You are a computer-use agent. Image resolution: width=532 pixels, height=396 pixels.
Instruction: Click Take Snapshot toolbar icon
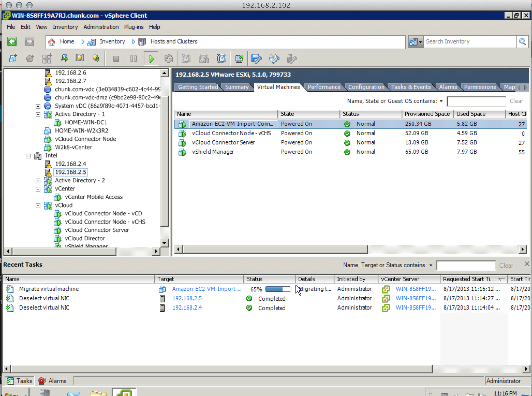tap(186, 59)
